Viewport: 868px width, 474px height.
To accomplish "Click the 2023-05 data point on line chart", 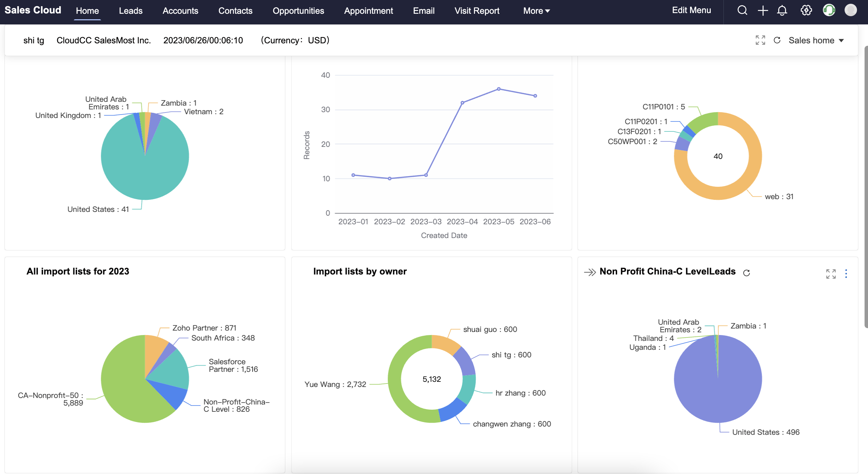I will pyautogui.click(x=499, y=89).
